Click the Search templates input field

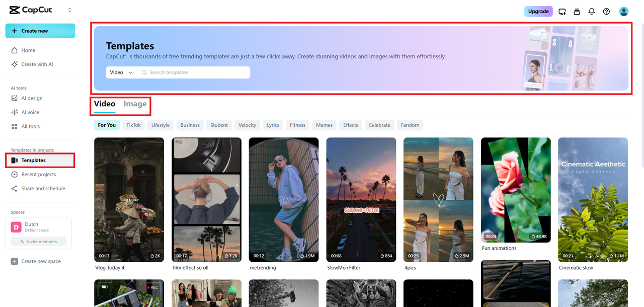(196, 72)
